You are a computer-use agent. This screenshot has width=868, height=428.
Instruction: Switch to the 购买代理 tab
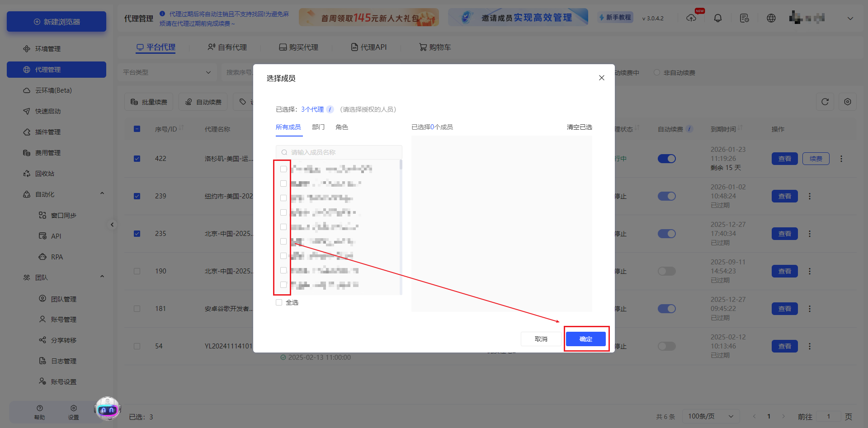coord(298,47)
